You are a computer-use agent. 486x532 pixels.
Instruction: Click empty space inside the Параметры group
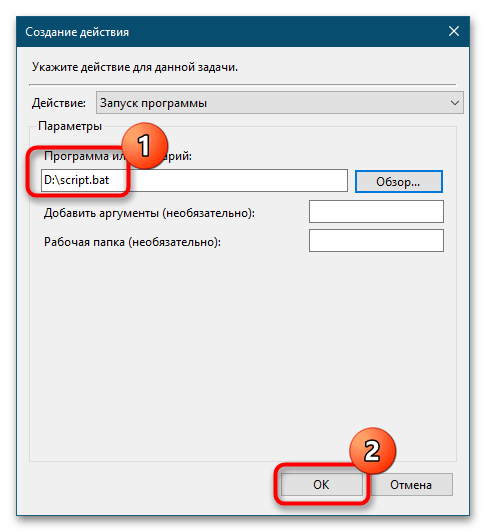click(243, 356)
